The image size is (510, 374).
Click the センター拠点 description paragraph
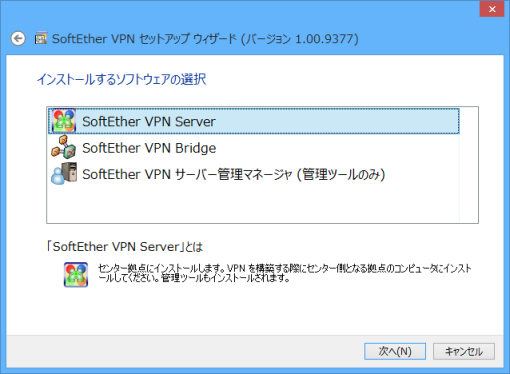285,273
